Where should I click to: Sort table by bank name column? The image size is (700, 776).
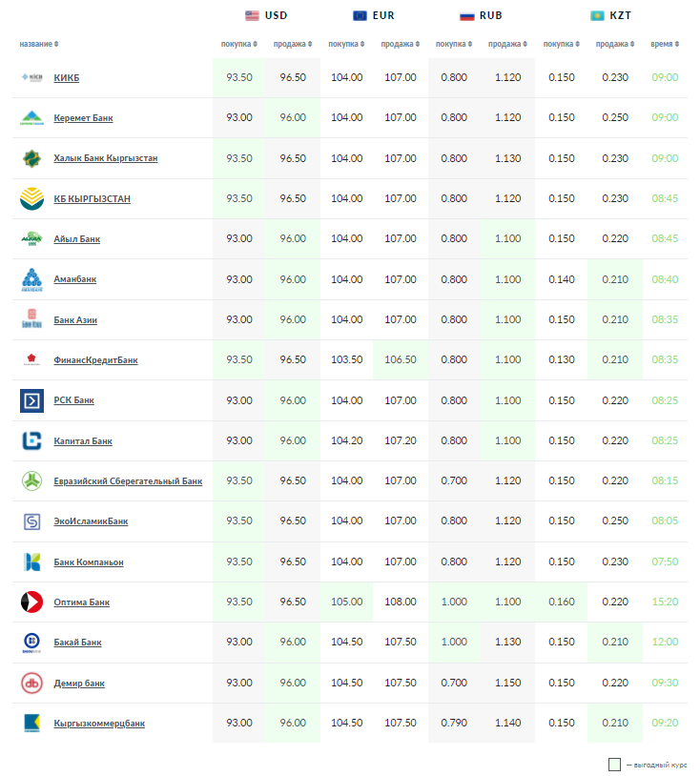click(x=38, y=44)
